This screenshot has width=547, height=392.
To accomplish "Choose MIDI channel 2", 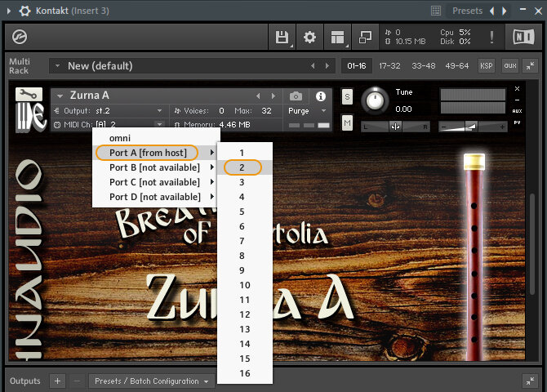I will click(x=245, y=167).
